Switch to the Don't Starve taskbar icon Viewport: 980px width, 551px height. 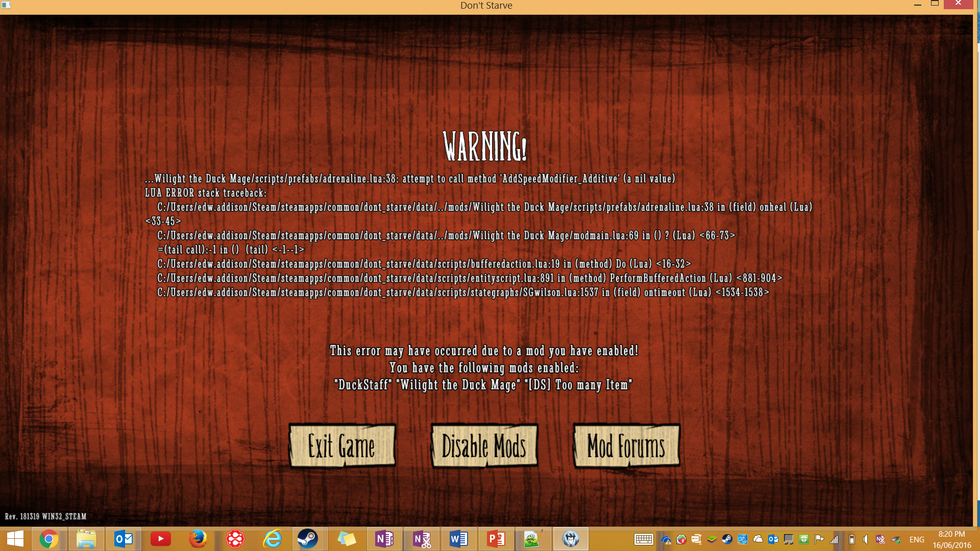click(570, 539)
